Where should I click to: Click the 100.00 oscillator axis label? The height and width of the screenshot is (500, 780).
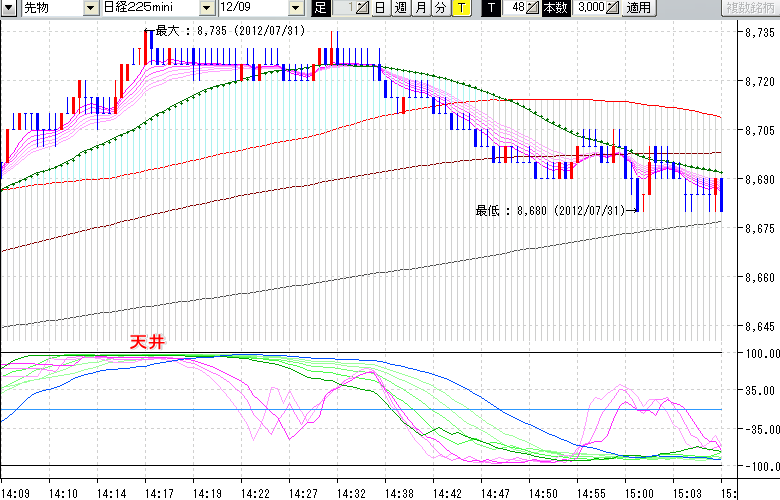[763, 354]
